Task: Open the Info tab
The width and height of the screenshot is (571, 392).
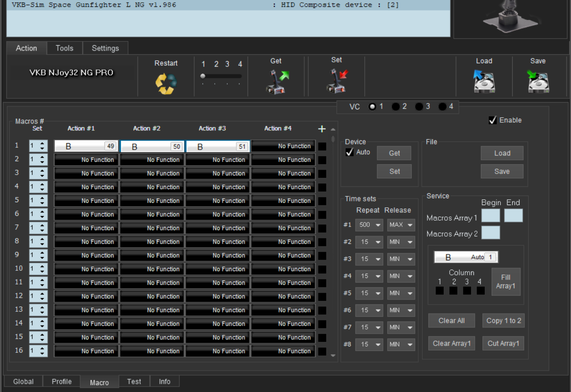Action: point(165,382)
